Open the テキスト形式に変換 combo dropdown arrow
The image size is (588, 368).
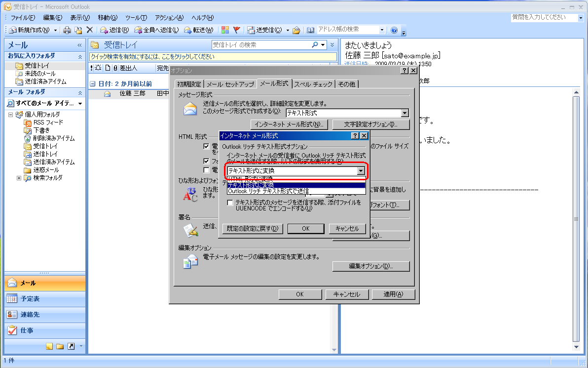[361, 171]
